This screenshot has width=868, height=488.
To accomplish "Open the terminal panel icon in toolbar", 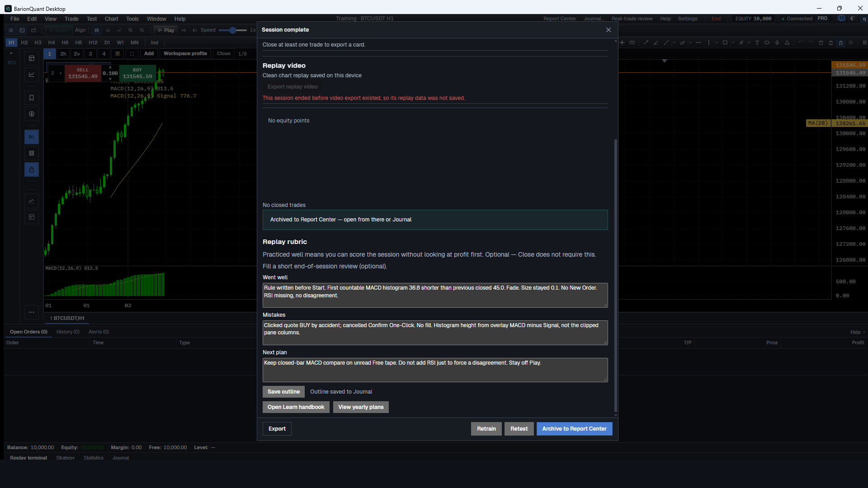I will [x=22, y=30].
